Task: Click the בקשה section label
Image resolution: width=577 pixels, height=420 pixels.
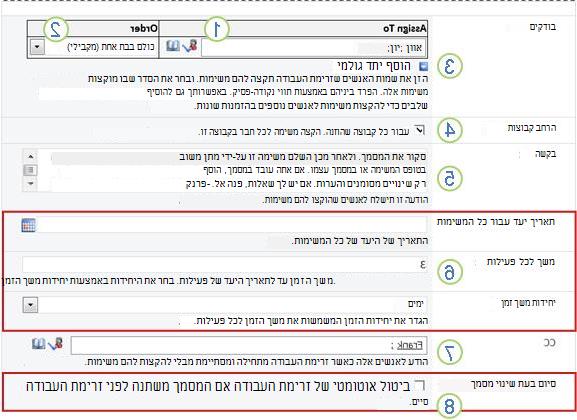Action: (x=545, y=154)
